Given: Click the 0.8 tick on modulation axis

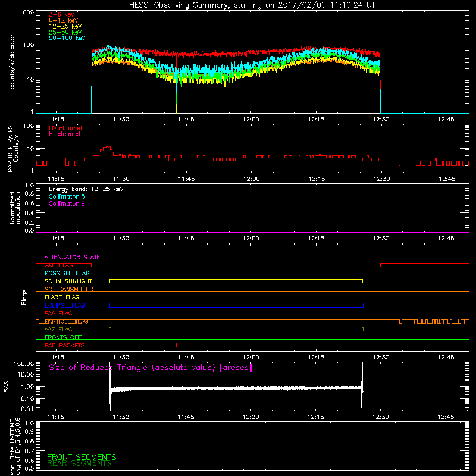Looking at the screenshot, I should coord(29,193).
